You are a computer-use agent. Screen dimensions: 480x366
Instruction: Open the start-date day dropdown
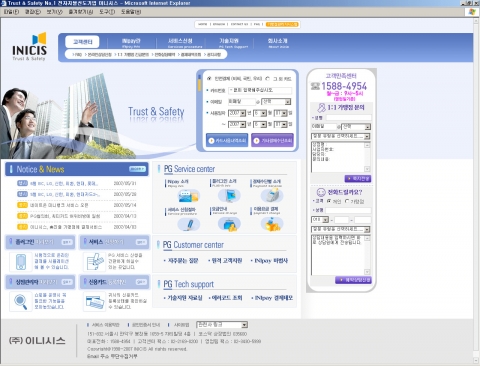click(x=281, y=113)
